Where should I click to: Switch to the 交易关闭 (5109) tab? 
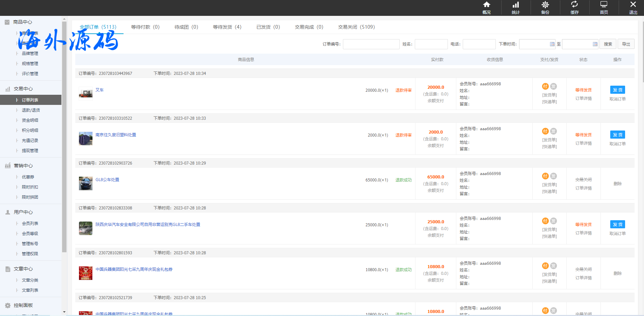pos(356,27)
